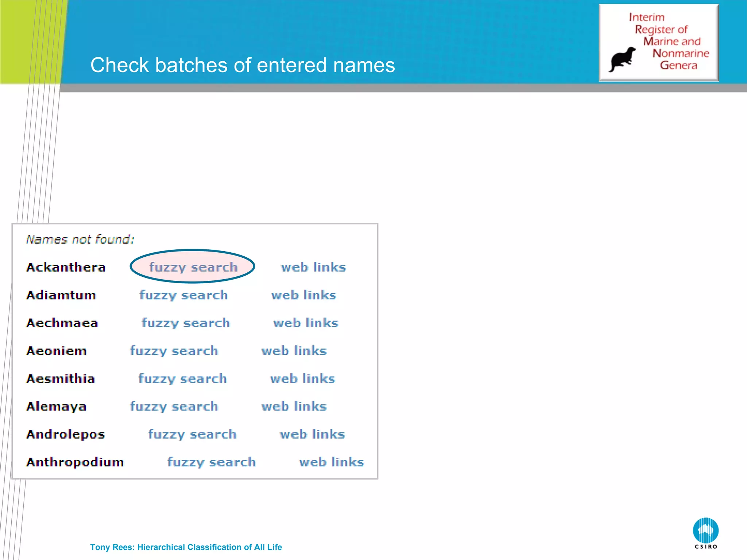Open fuzzy search for Androlepos
Viewport: 747px width, 560px height.
pos(192,434)
